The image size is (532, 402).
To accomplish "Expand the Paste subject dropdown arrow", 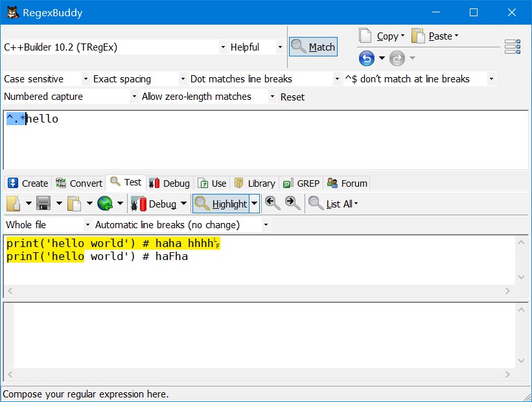I will click(x=89, y=204).
